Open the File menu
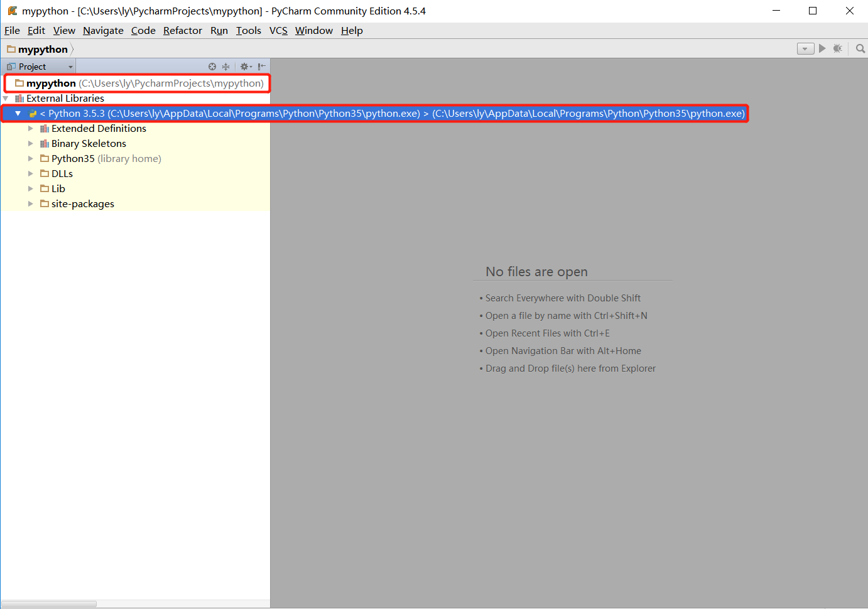This screenshot has width=868, height=609. pyautogui.click(x=12, y=30)
